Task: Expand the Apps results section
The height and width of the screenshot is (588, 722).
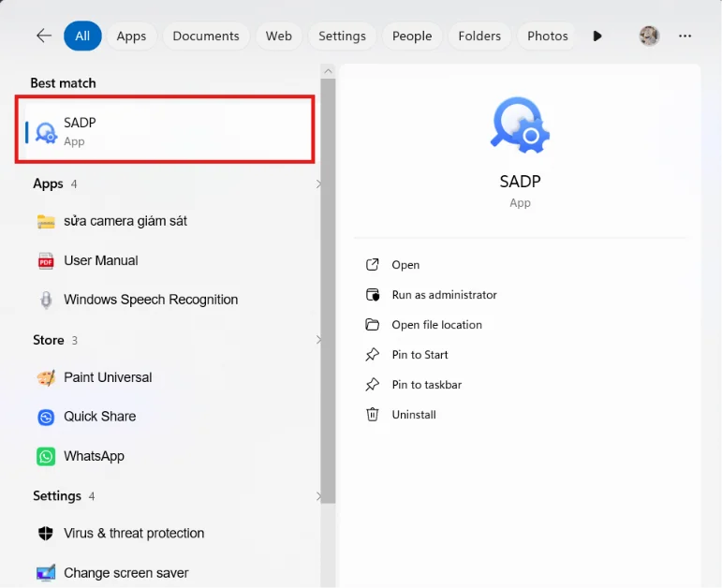Action: tap(318, 184)
